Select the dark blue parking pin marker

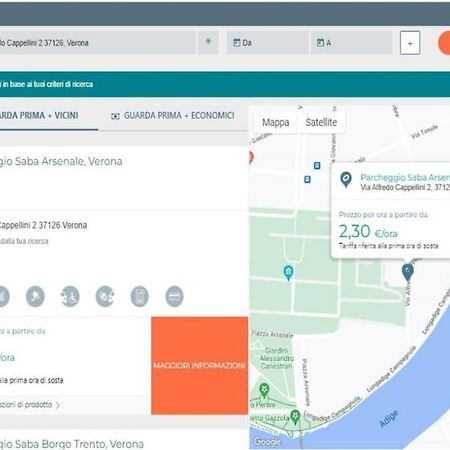(x=407, y=272)
